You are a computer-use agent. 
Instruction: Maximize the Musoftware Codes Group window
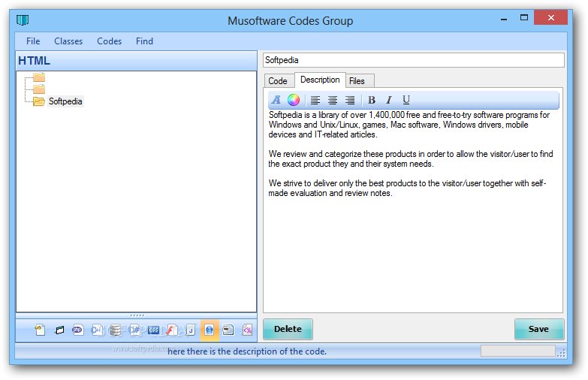[x=524, y=17]
